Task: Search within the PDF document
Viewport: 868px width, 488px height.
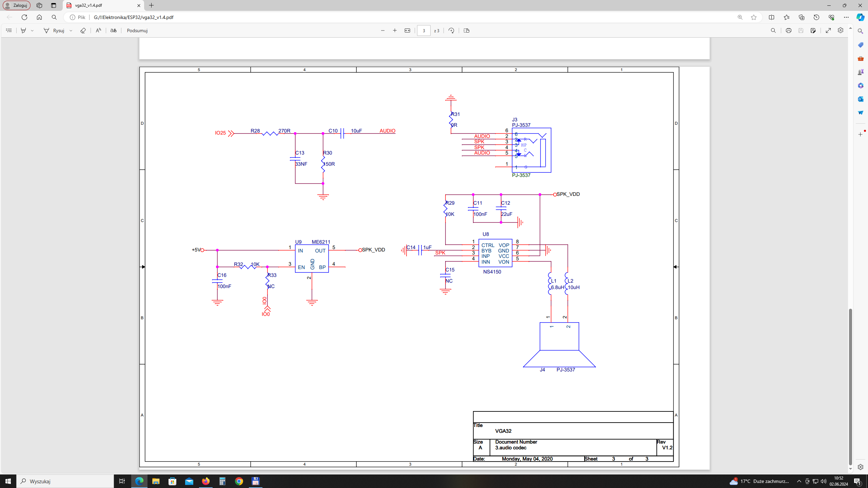Action: (773, 30)
